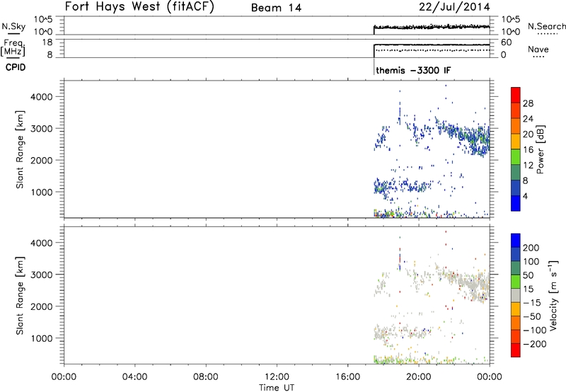Click the 'CPID' label
This screenshot has width=566, height=392.
click(x=16, y=67)
